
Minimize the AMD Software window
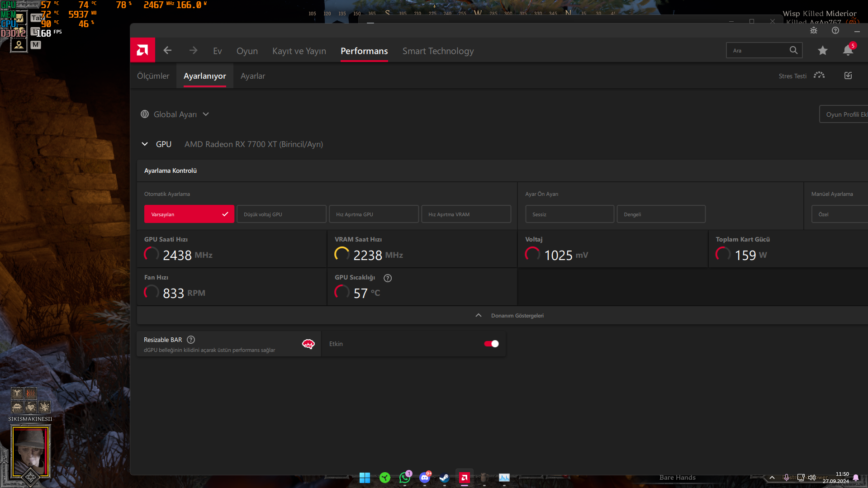click(x=857, y=31)
